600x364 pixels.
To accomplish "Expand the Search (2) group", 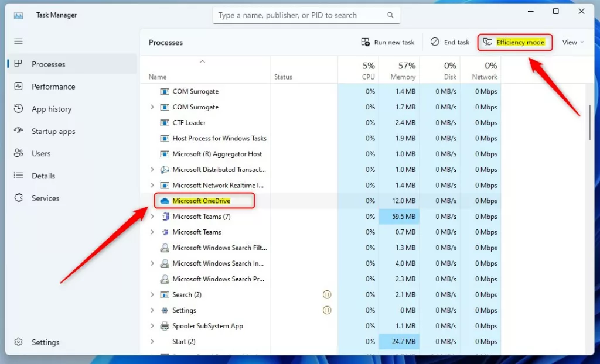I will click(152, 294).
